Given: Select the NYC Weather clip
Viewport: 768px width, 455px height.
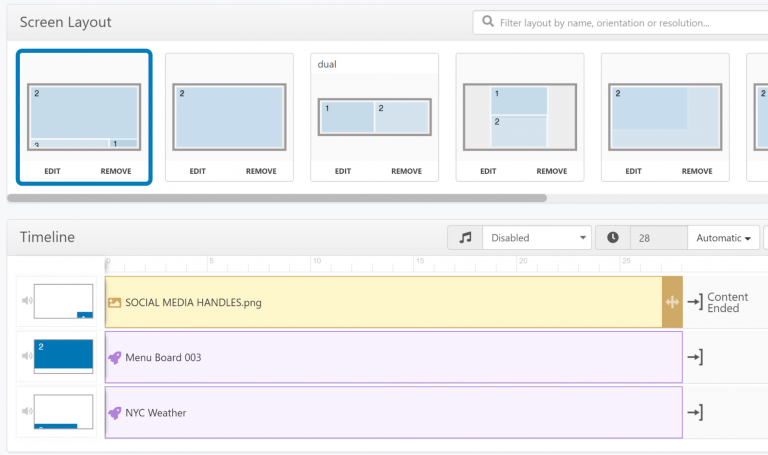Looking at the screenshot, I should (x=394, y=412).
